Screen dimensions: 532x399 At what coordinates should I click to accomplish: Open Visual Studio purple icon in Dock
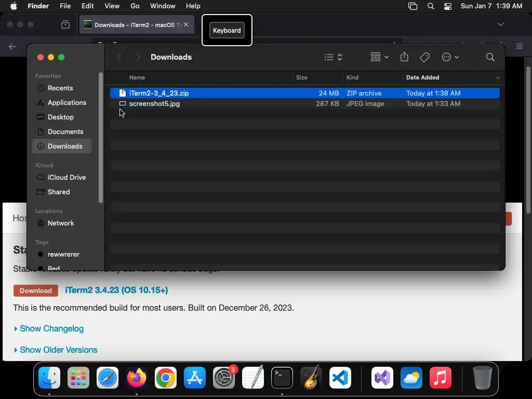(382, 378)
